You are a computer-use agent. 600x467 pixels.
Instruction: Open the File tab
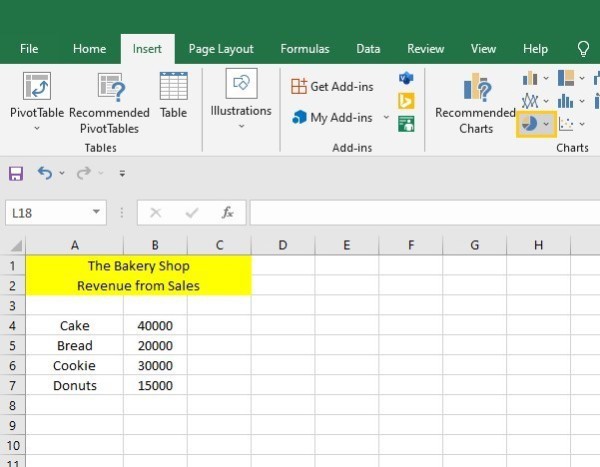pyautogui.click(x=29, y=49)
